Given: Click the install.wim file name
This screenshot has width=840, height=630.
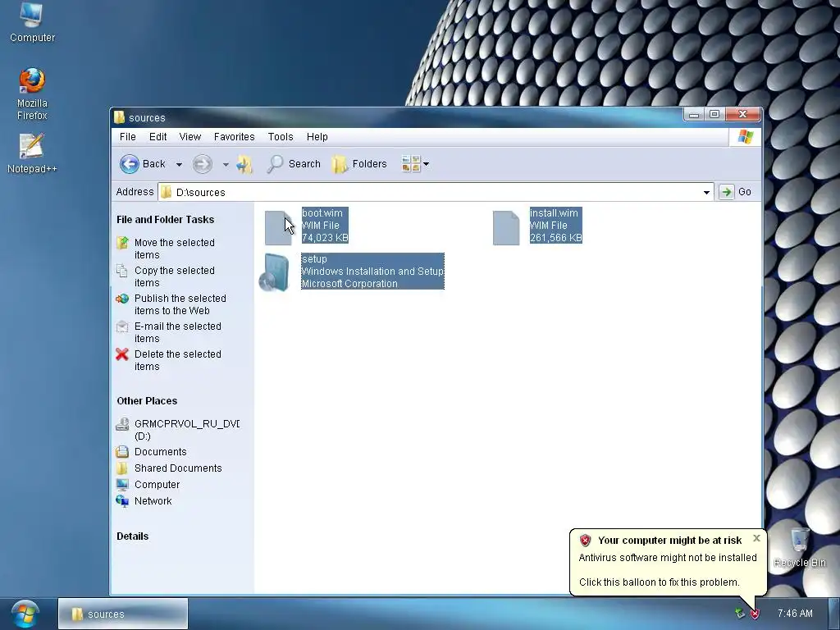Looking at the screenshot, I should [x=554, y=212].
